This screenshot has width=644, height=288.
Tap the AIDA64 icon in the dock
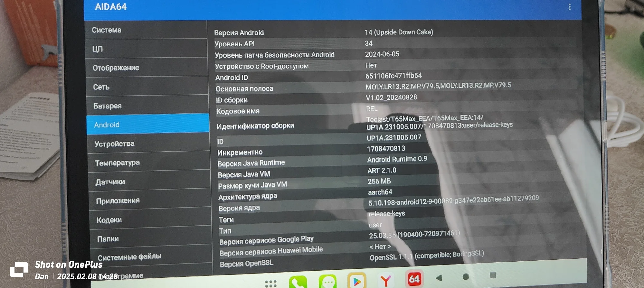(414, 279)
